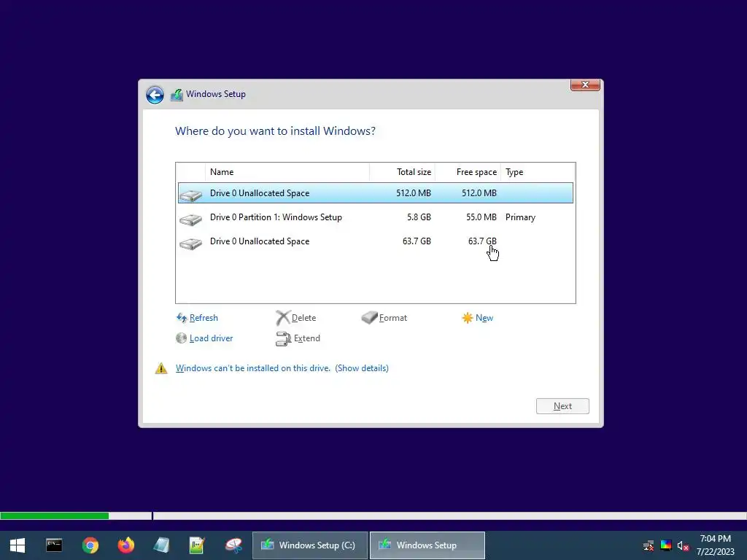747x560 pixels.
Task: Click the Windows Setup title icon
Action: 177,94
